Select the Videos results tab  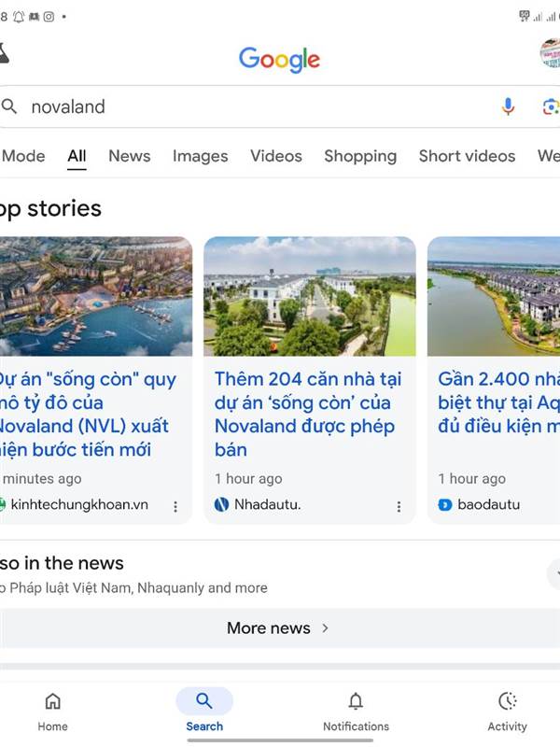click(x=275, y=156)
